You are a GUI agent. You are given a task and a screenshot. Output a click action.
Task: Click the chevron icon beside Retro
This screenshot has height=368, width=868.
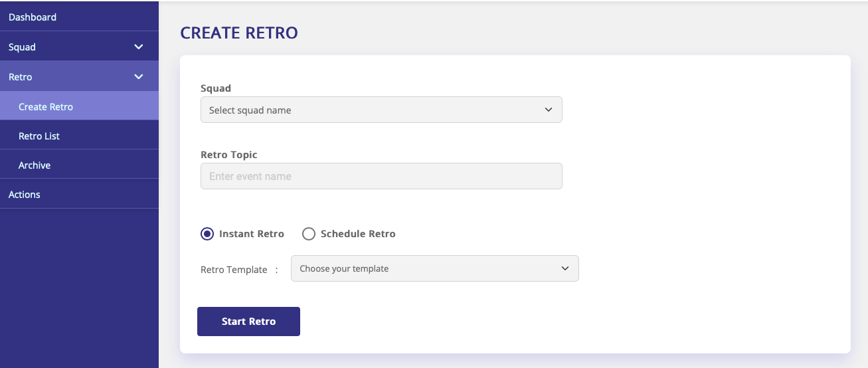click(x=139, y=77)
